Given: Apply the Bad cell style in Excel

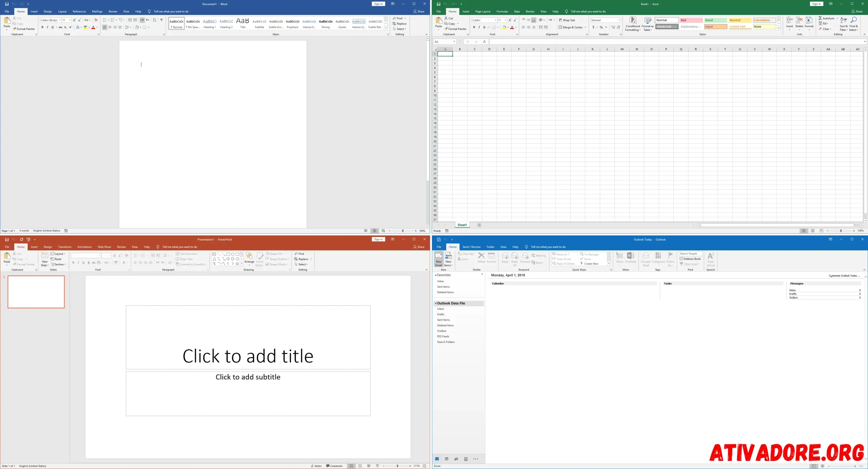Looking at the screenshot, I should point(691,20).
